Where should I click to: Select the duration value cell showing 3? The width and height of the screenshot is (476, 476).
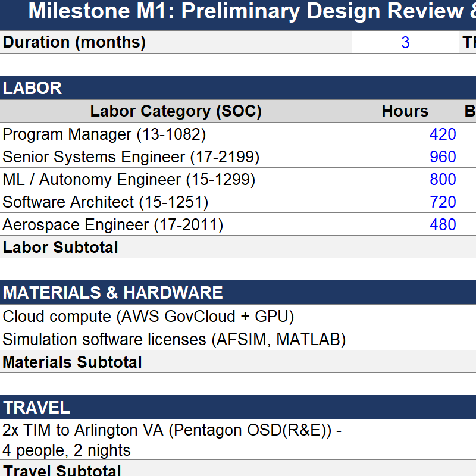tap(405, 42)
